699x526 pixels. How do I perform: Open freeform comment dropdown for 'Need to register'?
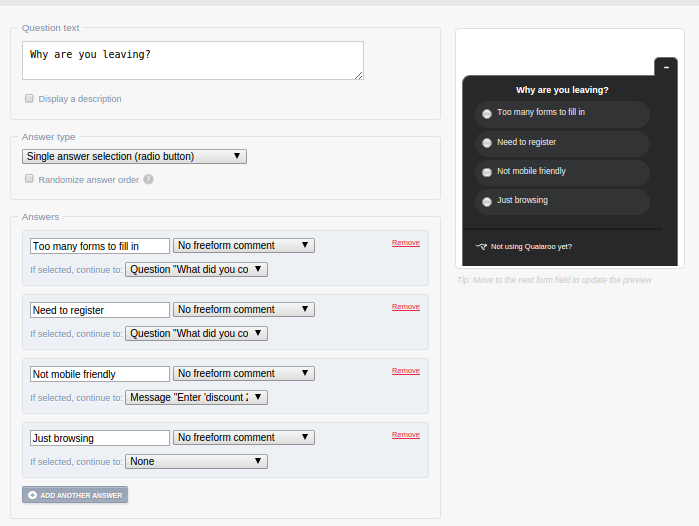click(x=244, y=309)
